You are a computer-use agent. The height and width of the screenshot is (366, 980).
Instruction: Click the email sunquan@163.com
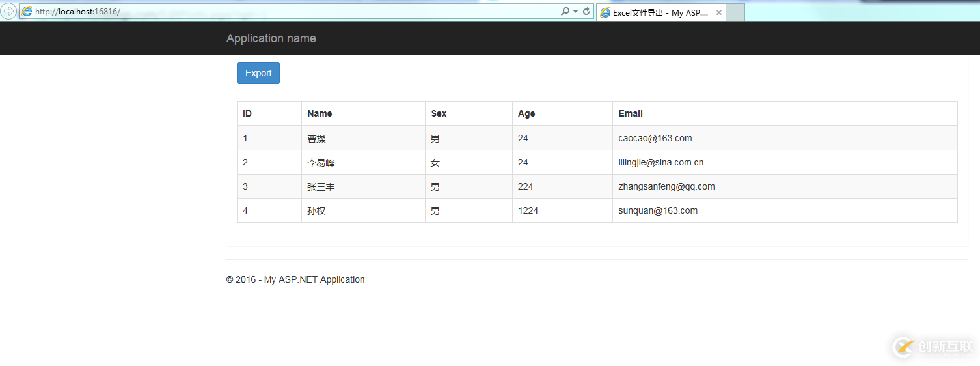(658, 210)
